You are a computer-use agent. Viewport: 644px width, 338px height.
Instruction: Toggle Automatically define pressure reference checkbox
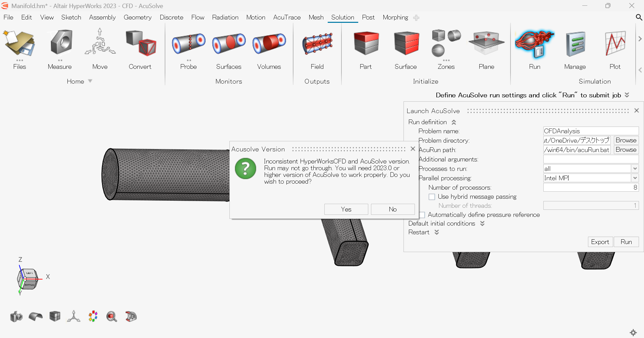pyautogui.click(x=422, y=215)
